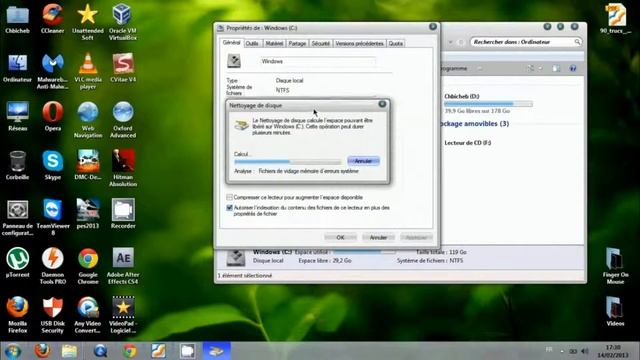Open Hitman Absolution desktop icon
The image size is (640, 360).
click(x=122, y=168)
